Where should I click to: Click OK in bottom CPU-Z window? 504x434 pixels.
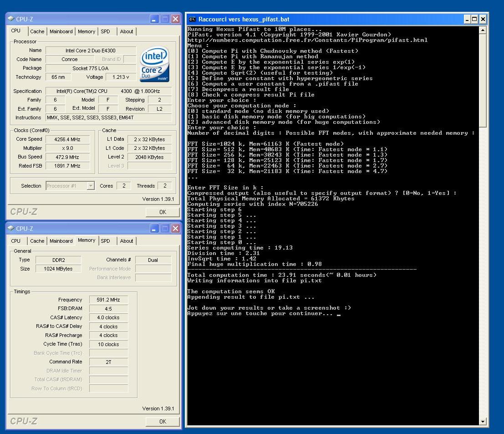coord(163,421)
